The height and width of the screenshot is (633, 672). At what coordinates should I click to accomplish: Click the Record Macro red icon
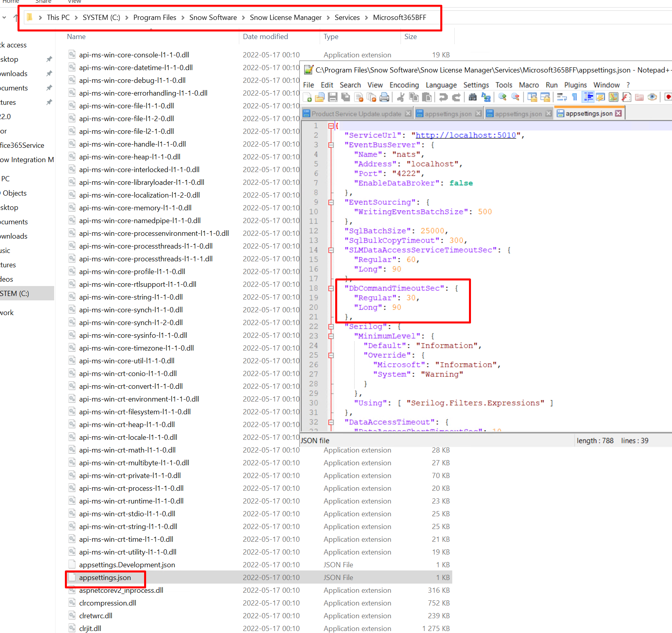coord(668,97)
